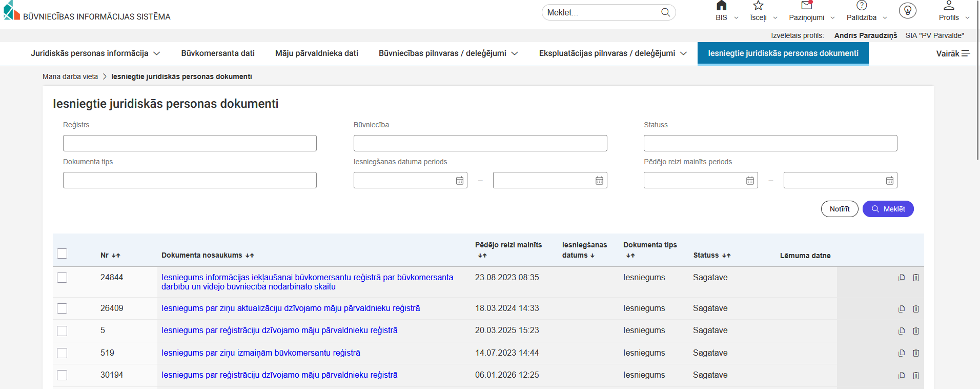This screenshot has width=980, height=389.
Task: Open the Profils user icon
Action: 949,6
